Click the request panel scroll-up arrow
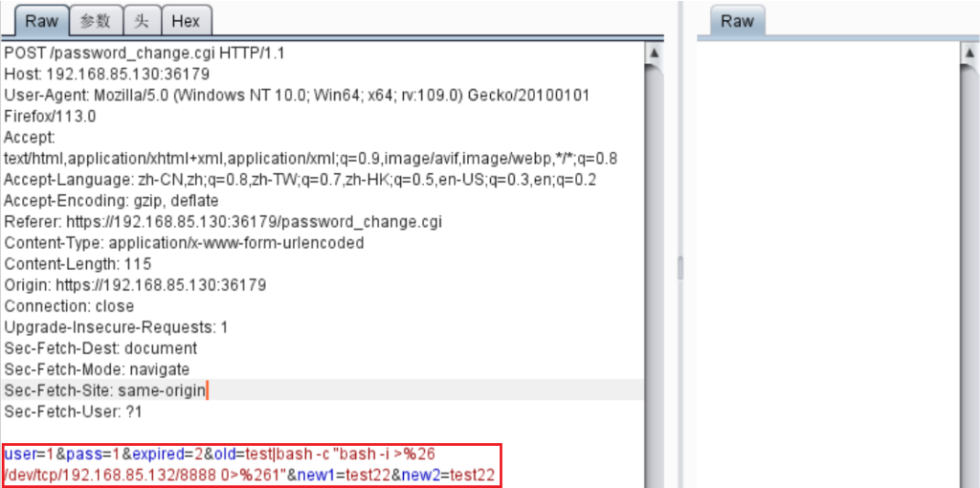Image resolution: width=980 pixels, height=488 pixels. click(655, 54)
